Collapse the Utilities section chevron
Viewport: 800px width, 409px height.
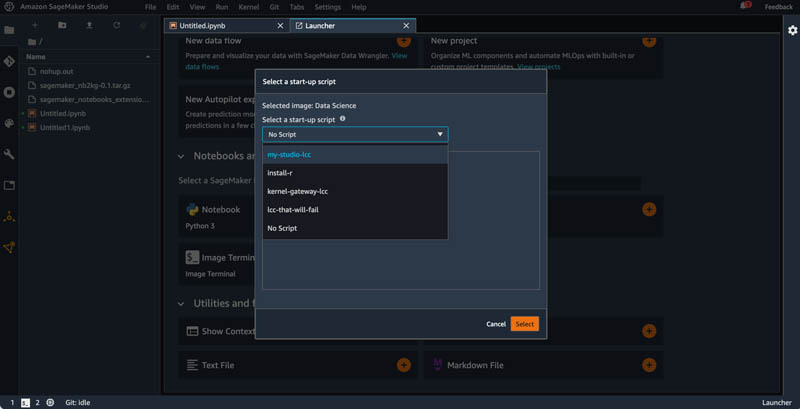coord(181,303)
